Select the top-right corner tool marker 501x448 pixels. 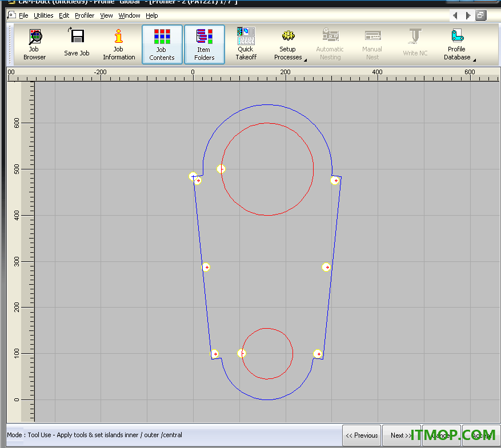[335, 180]
